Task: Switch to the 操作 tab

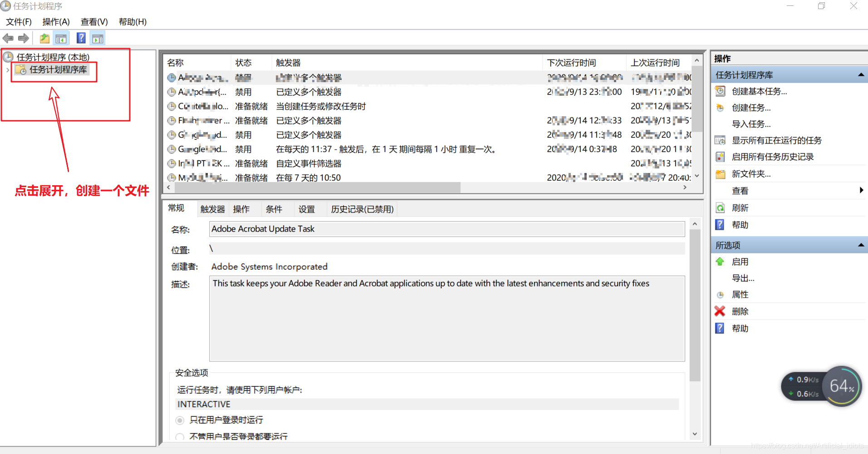Action: coord(241,209)
